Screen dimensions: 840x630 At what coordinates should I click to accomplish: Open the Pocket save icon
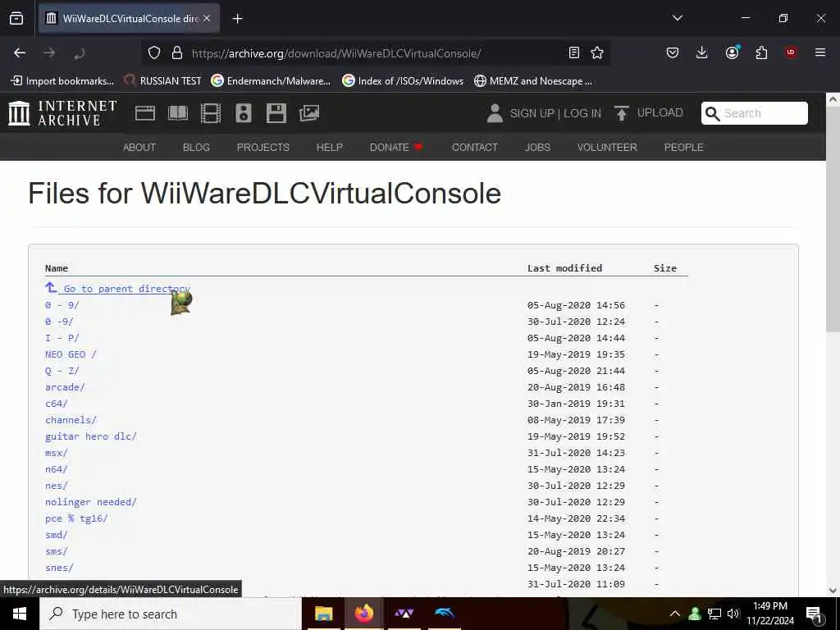[x=673, y=52]
